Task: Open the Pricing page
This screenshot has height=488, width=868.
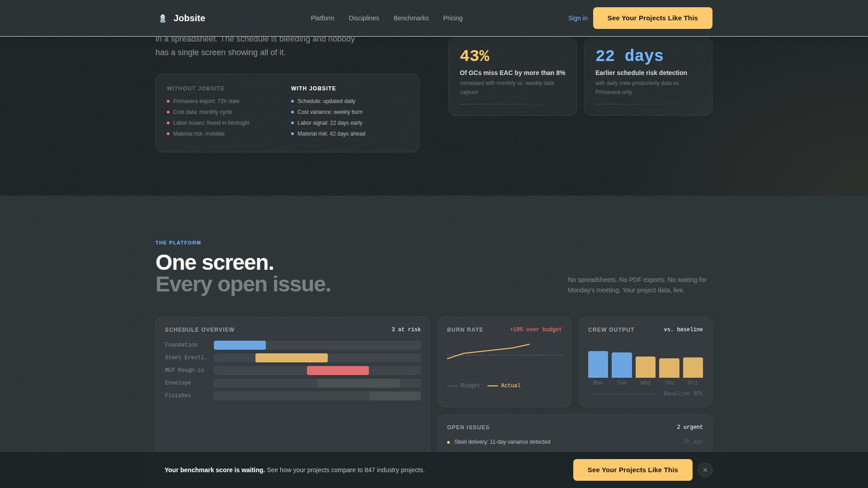Action: pos(453,18)
